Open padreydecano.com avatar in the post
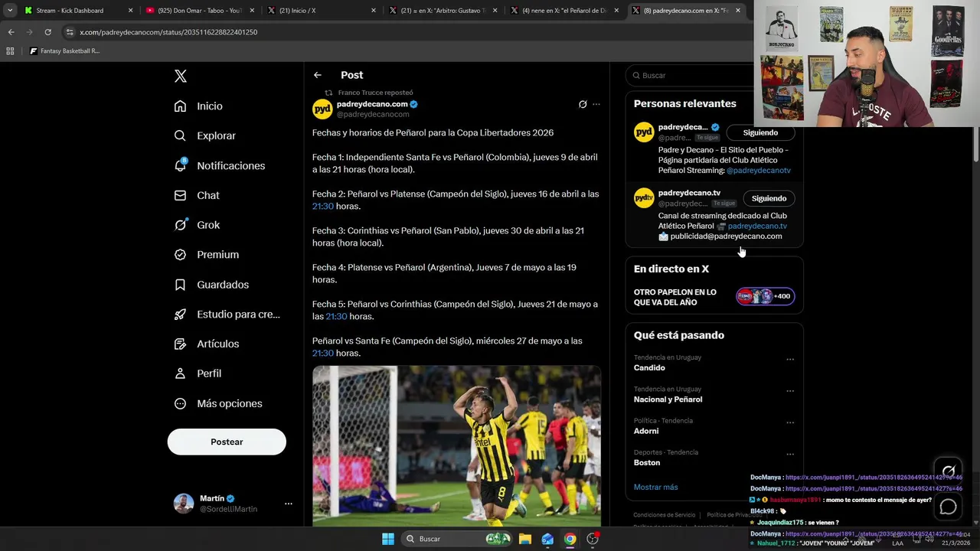This screenshot has width=980, height=551. pos(322,109)
